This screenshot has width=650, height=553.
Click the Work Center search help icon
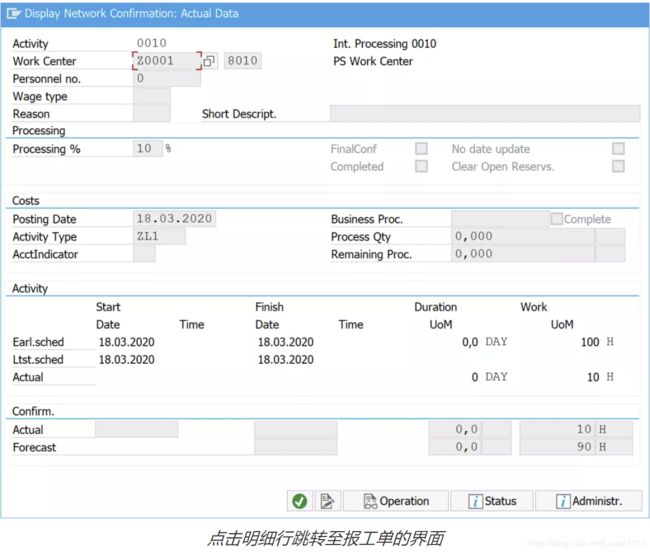pyautogui.click(x=209, y=61)
